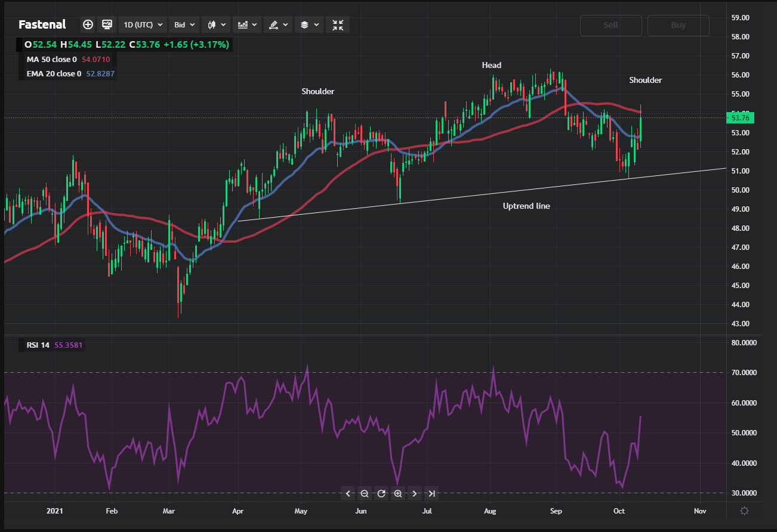Click the Nov time axis label
Image resolution: width=777 pixels, height=532 pixels.
point(701,511)
